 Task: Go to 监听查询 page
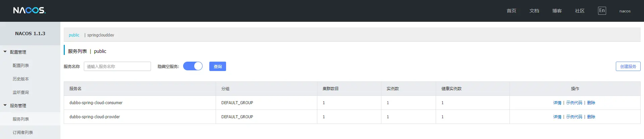coord(21,92)
